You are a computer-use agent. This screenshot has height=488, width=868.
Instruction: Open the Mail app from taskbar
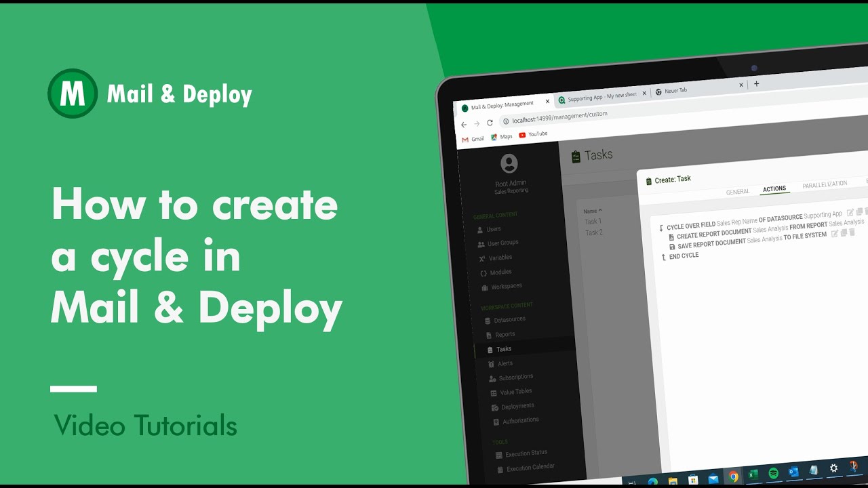[x=713, y=479]
